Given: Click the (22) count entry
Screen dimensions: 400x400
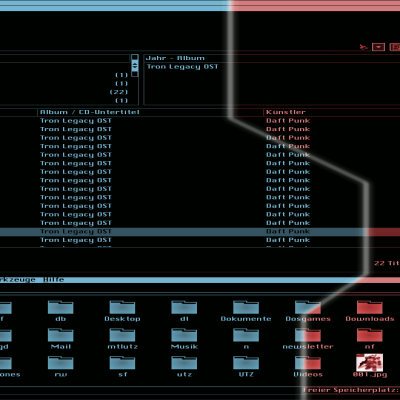Looking at the screenshot, I should pyautogui.click(x=119, y=92).
